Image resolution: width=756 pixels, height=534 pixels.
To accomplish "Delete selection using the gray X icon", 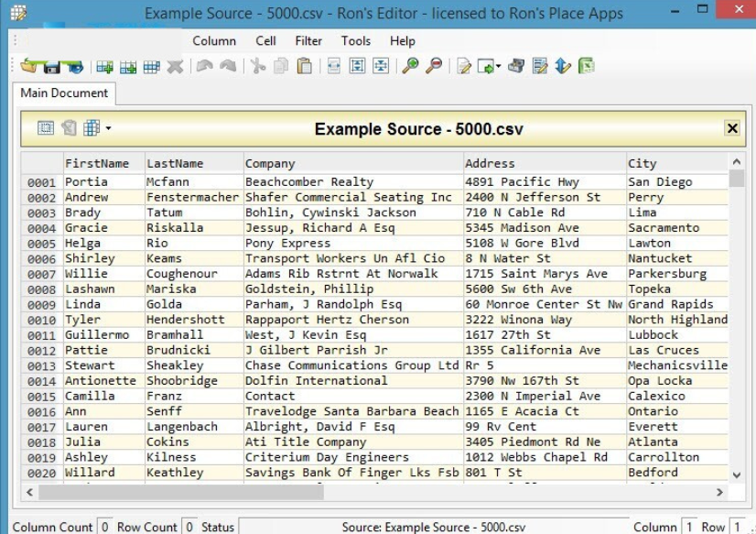I will (x=175, y=67).
